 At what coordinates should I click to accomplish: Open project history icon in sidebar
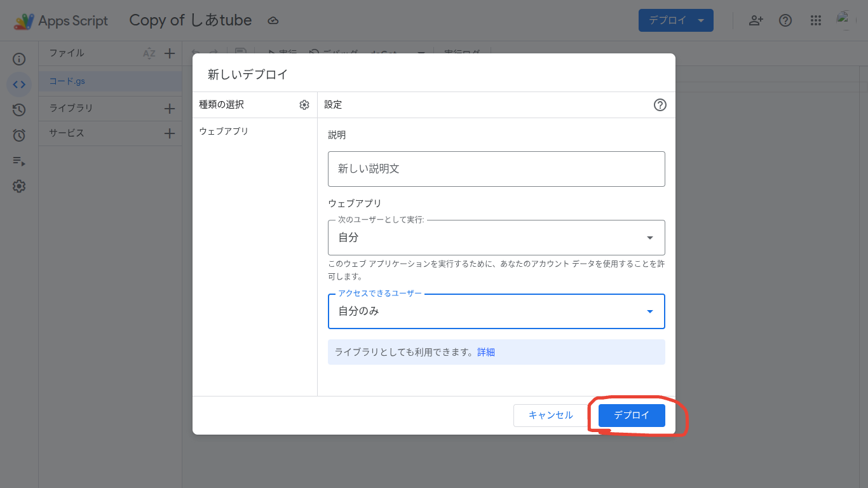pyautogui.click(x=19, y=110)
